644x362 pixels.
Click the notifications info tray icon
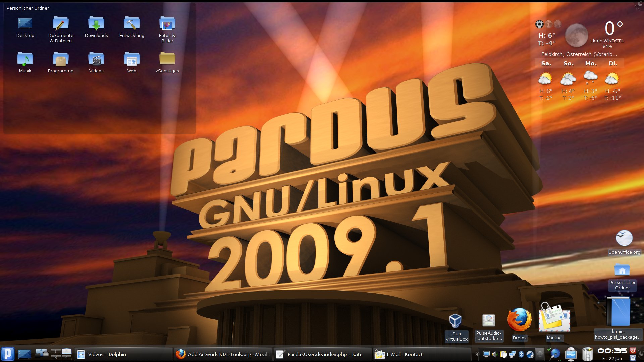pos(540,354)
